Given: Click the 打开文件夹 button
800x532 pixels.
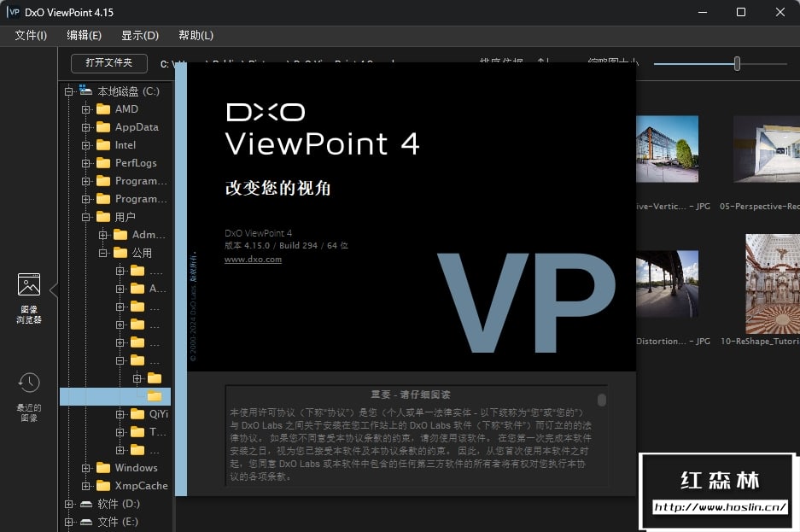Looking at the screenshot, I should [109, 62].
